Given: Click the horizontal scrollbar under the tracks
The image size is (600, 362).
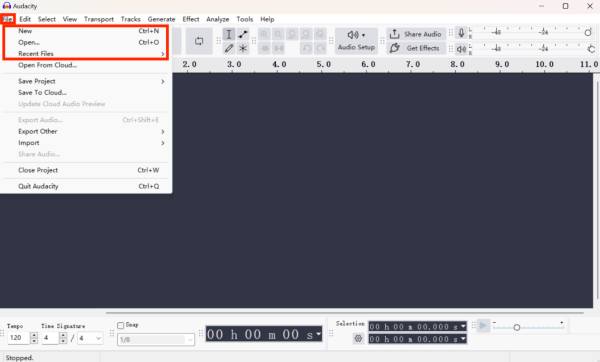Looking at the screenshot, I should click(x=344, y=313).
